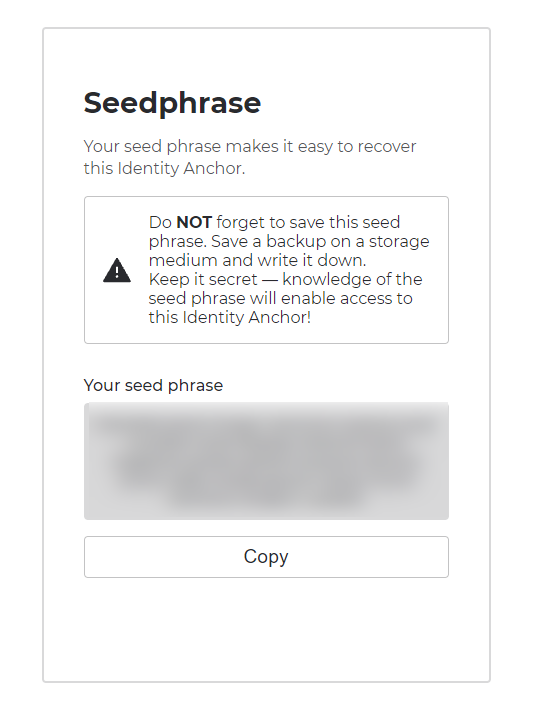Screen dimensions: 552x710
Task: Reveal the blurred seed phrase box
Action: (266, 461)
